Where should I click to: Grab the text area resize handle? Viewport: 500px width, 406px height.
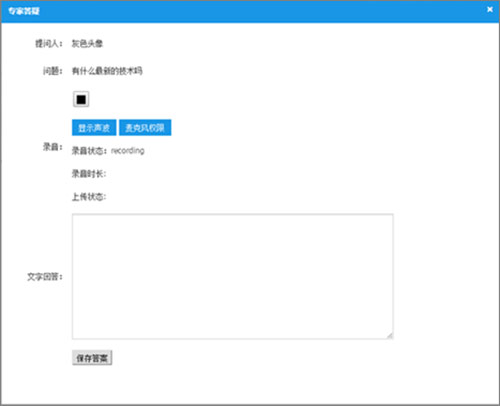point(390,336)
